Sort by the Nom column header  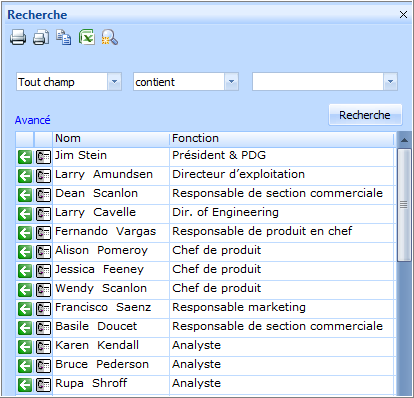click(x=111, y=139)
